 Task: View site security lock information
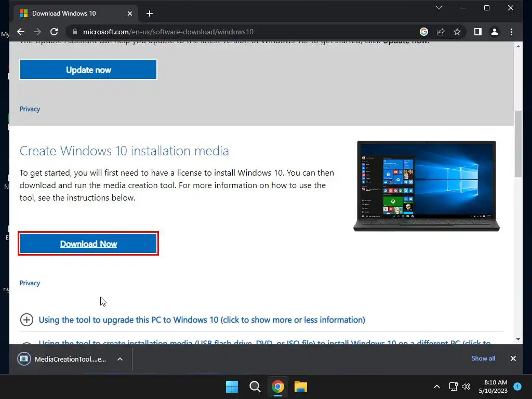(x=75, y=32)
